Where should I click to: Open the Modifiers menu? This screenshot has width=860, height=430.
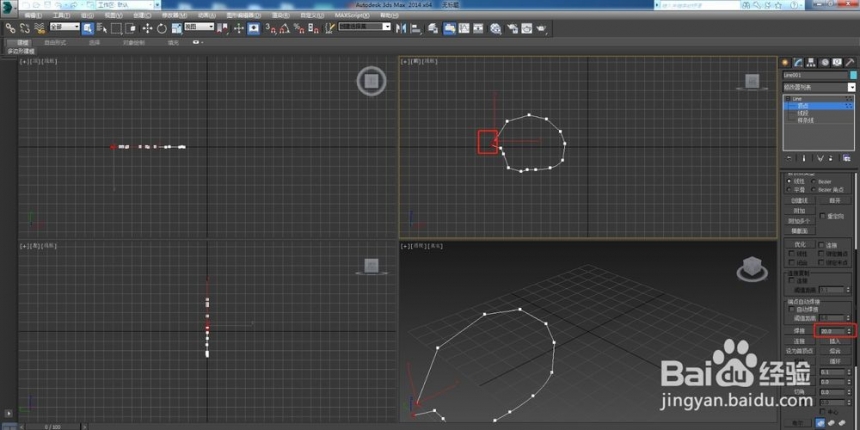click(x=174, y=15)
